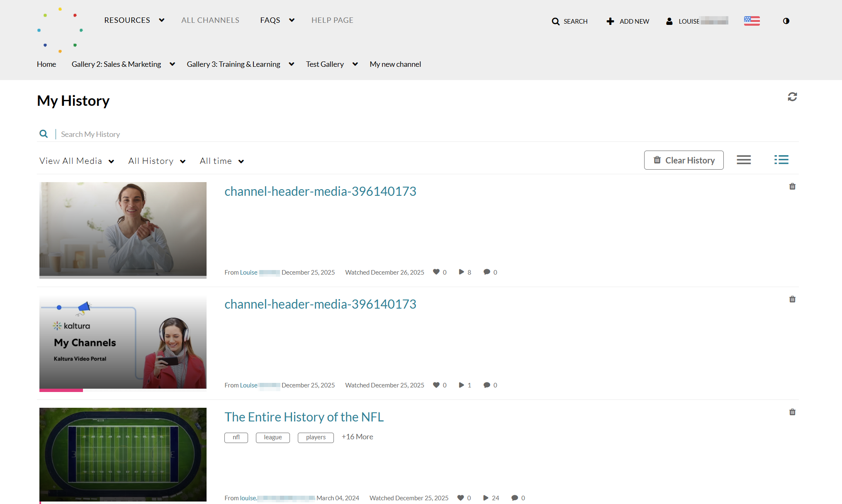This screenshot has height=504, width=842.
Task: Click the magnifier icon beside Search My History
Action: (44, 134)
